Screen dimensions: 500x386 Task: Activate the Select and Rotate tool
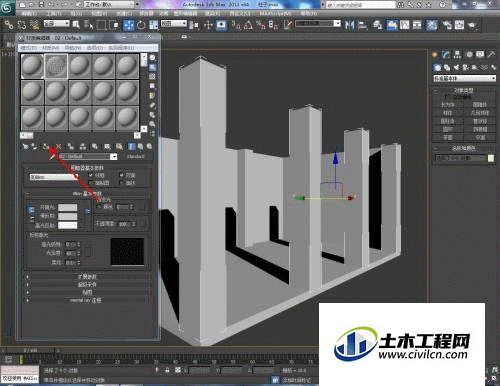141,25
